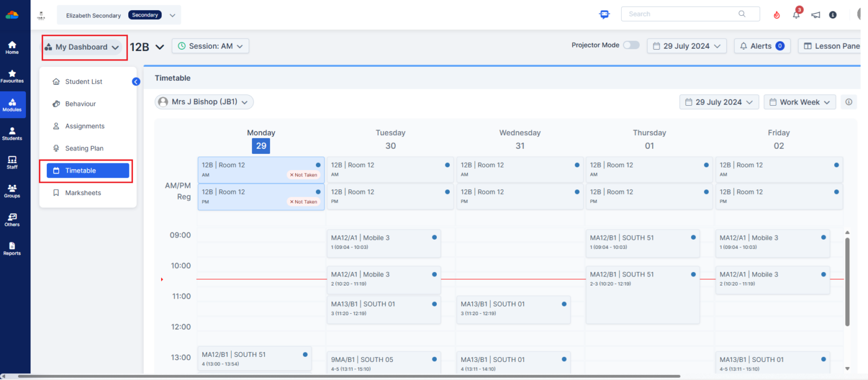Open the Home icon in the sidebar
This screenshot has height=380, width=868.
(12, 46)
